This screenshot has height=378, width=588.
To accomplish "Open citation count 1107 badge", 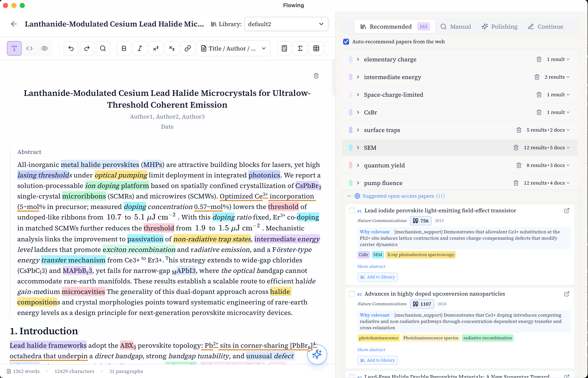I will pos(422,304).
